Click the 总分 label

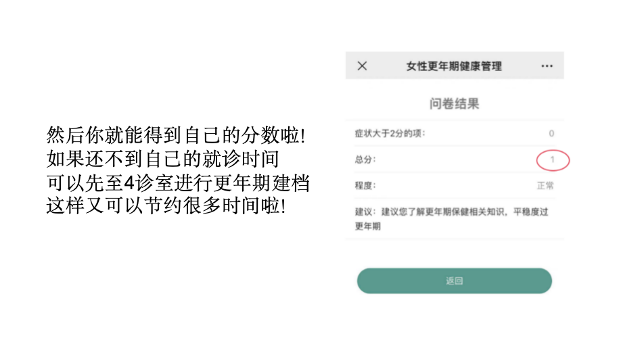click(365, 159)
